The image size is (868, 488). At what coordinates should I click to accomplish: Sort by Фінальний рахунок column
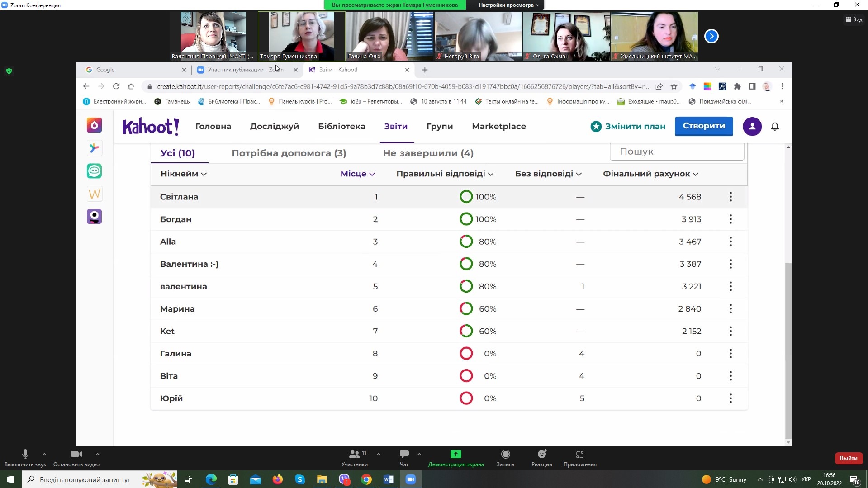(650, 174)
